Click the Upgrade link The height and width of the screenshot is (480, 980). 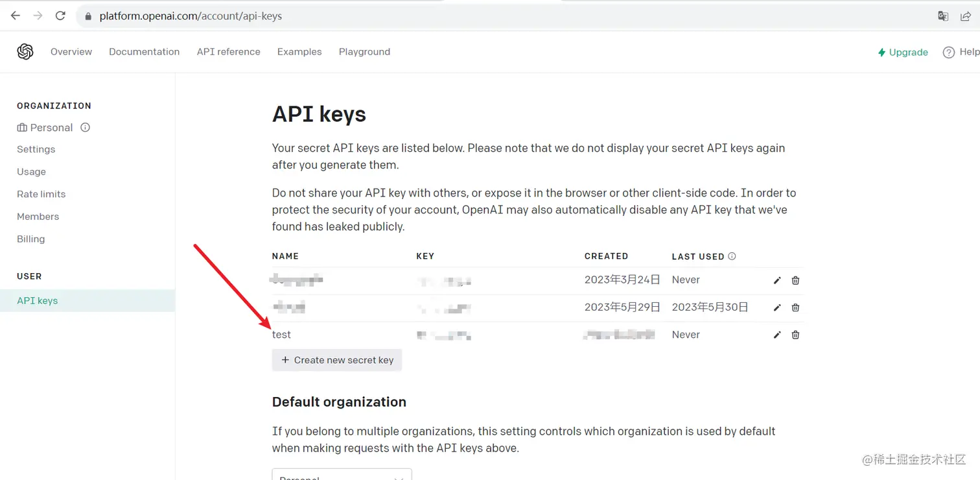(x=903, y=53)
